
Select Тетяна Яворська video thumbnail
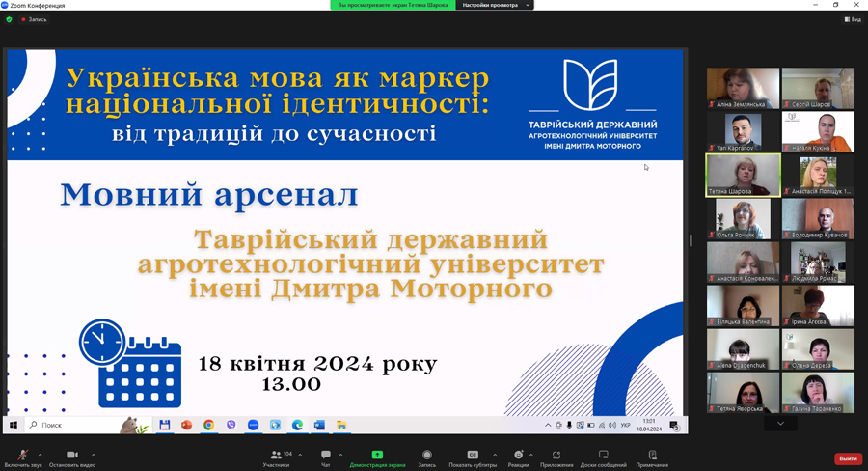coord(743,393)
